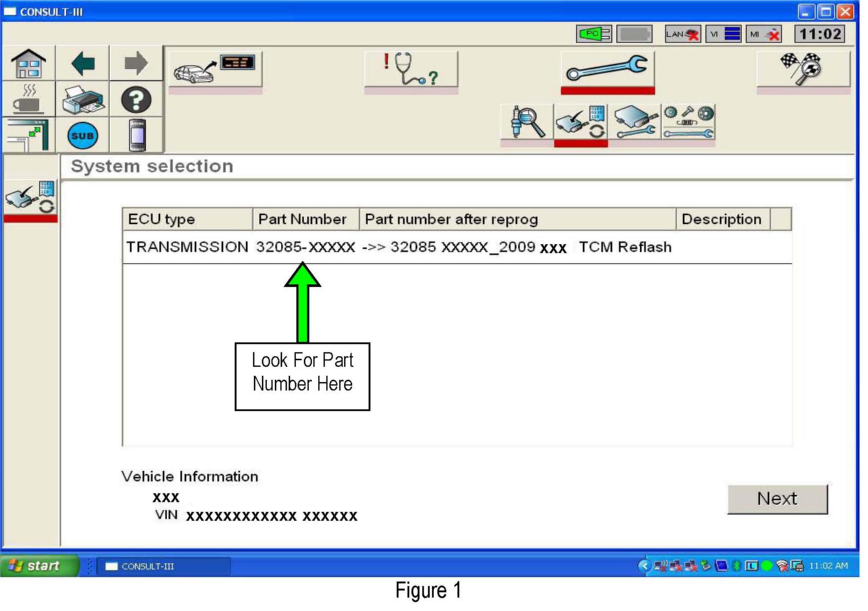Select the ECU reprogramming icon in toolbar

click(x=580, y=122)
